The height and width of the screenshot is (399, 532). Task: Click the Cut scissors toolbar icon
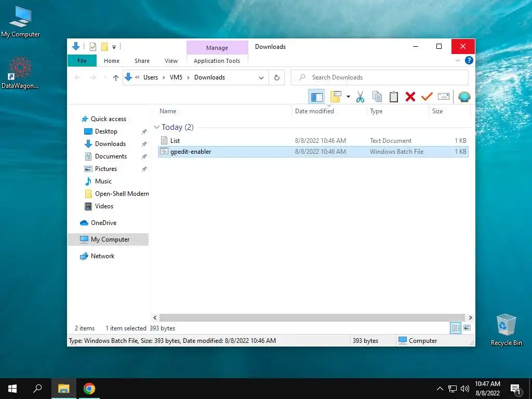click(x=361, y=97)
